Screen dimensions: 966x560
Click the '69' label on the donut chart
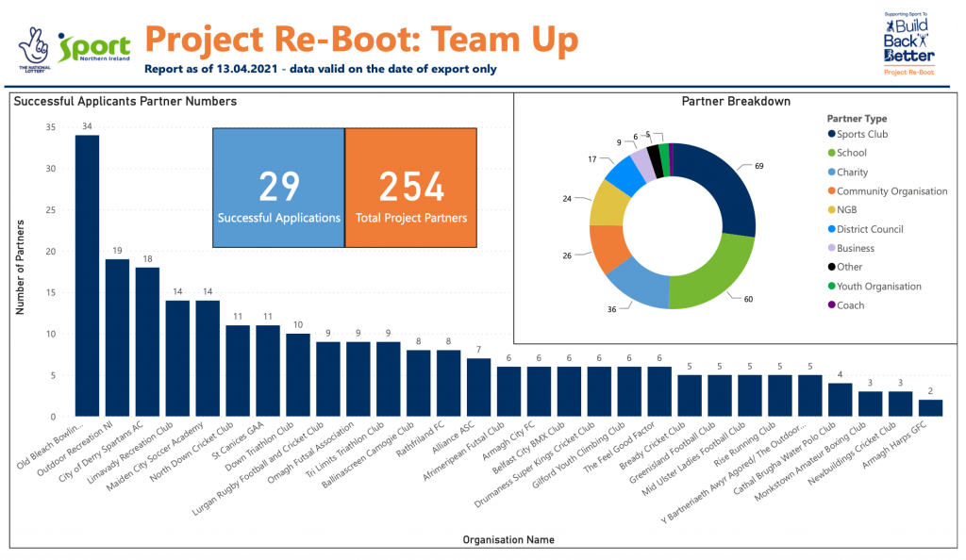tap(759, 166)
